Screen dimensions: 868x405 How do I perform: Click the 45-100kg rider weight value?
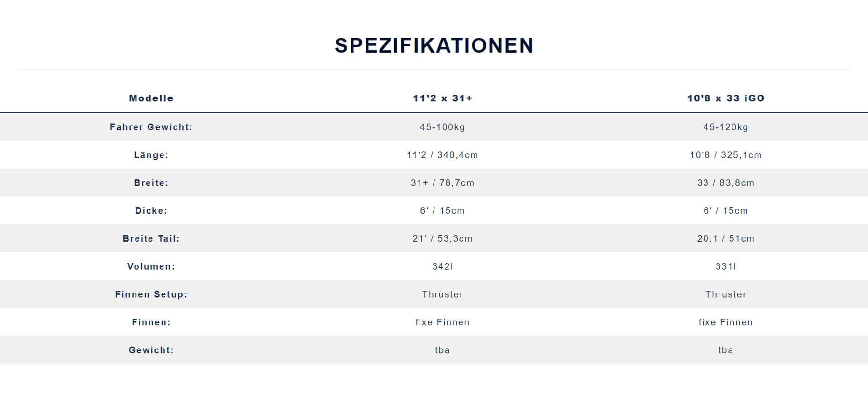tap(442, 127)
